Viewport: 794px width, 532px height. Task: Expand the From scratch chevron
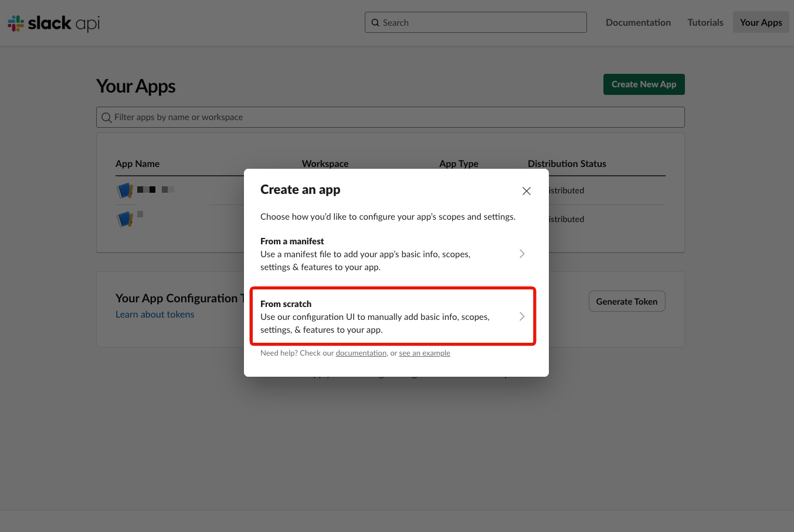click(x=522, y=316)
